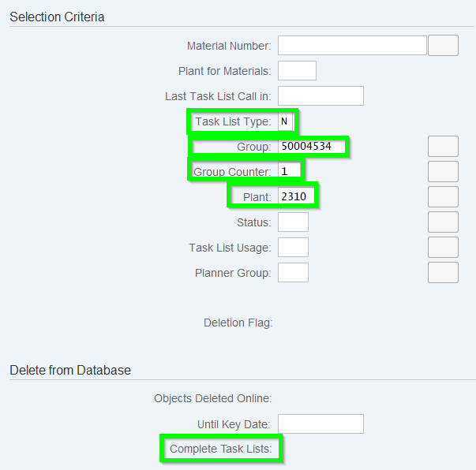476x470 pixels.
Task: Click the multiple selection button for Status
Action: pyautogui.click(x=443, y=222)
